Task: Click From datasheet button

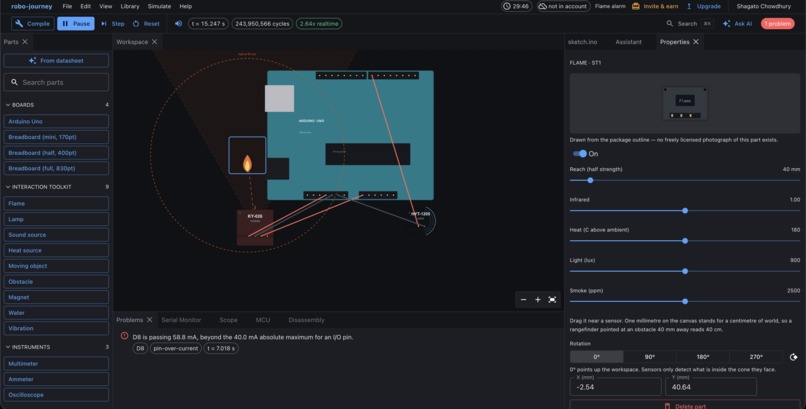Action: (x=56, y=61)
